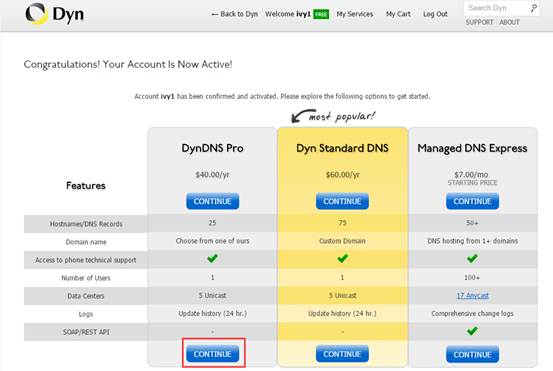Screen dimensions: 553x371
Task: Click the Custom Domain cell
Action: coord(342,241)
